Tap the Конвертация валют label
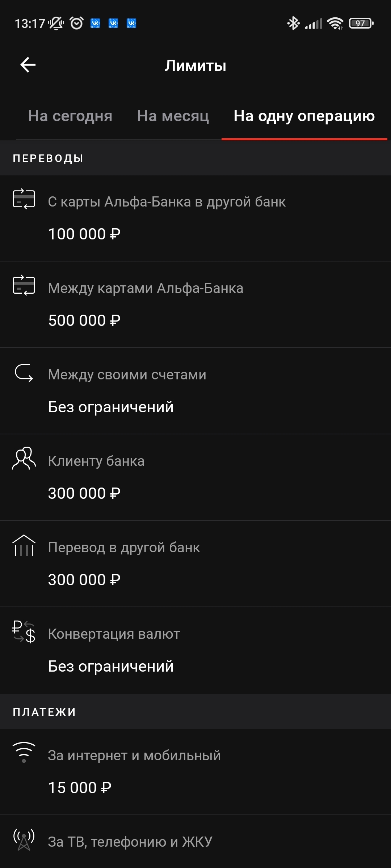 tap(114, 634)
